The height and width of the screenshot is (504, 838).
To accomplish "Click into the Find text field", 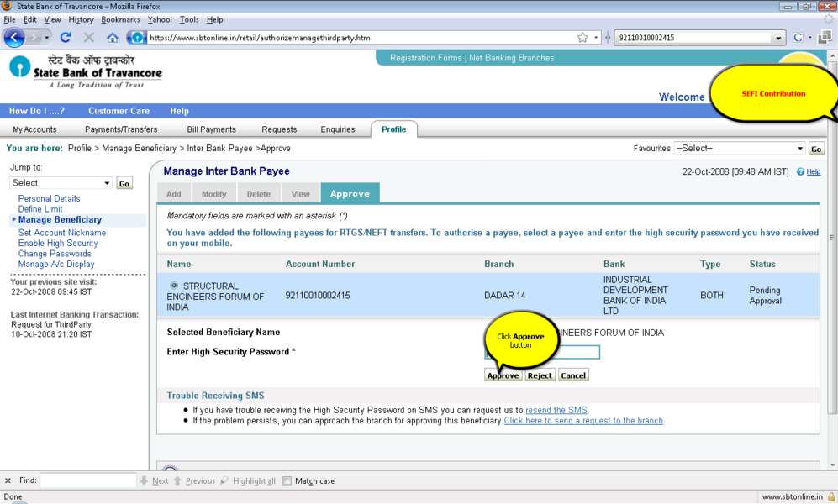I will click(88, 481).
